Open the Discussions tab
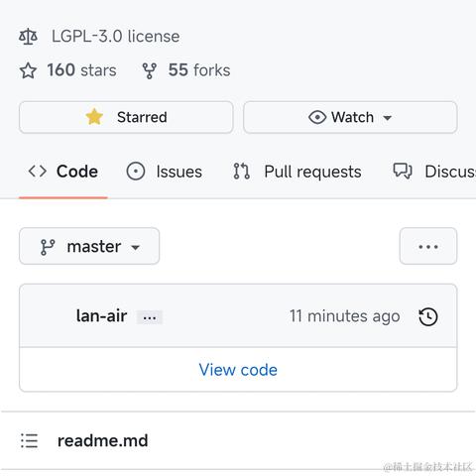Image resolution: width=476 pixels, height=476 pixels. click(x=434, y=172)
